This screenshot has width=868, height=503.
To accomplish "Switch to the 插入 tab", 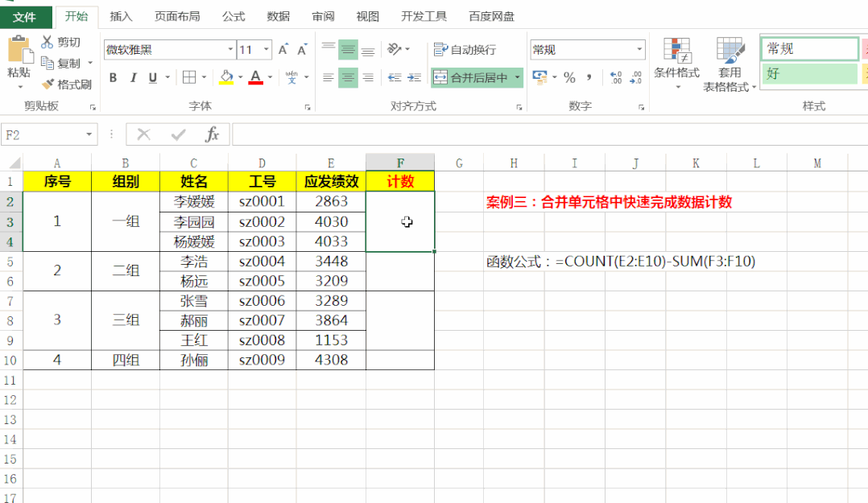I will [121, 17].
